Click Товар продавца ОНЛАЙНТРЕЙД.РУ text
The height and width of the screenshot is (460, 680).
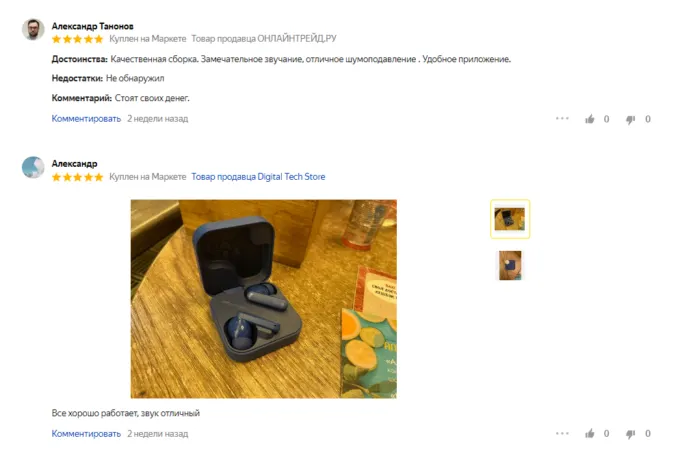tap(264, 39)
